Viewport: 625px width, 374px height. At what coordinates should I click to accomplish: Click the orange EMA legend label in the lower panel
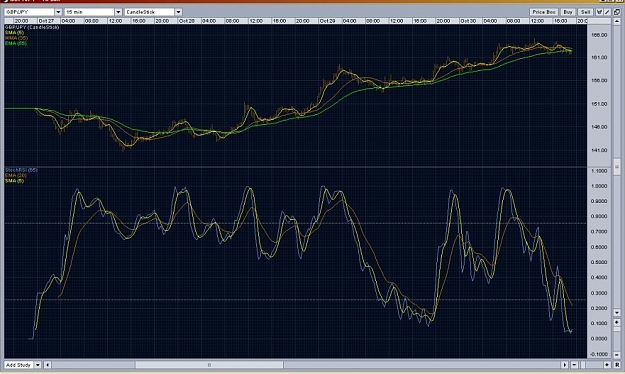coord(16,175)
